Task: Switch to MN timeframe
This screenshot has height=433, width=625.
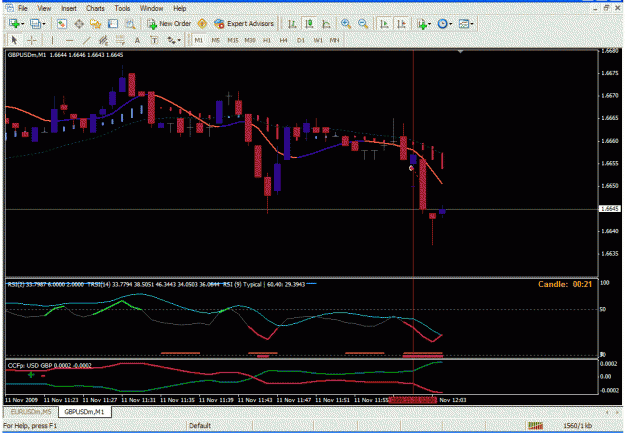Action: pos(334,40)
